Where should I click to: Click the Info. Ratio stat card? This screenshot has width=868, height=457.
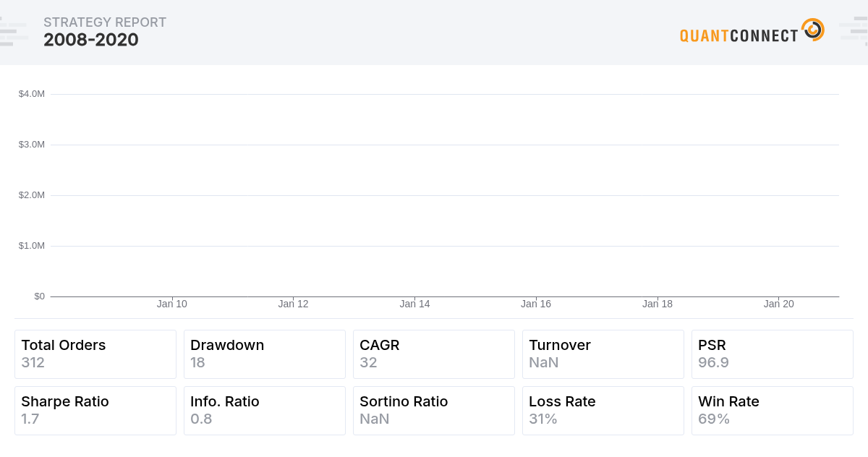(265, 411)
